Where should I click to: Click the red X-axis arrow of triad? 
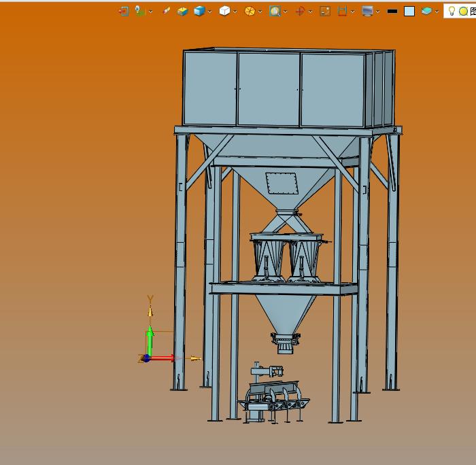pyautogui.click(x=162, y=358)
